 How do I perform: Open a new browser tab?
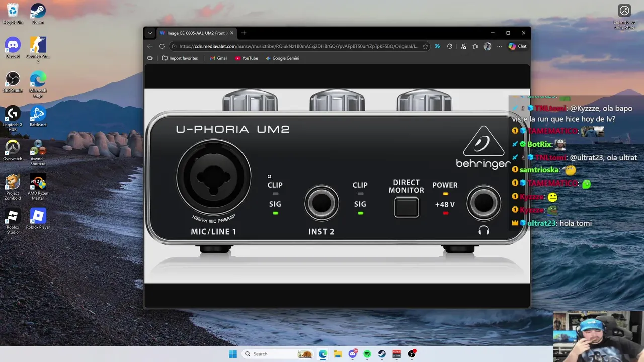click(244, 33)
